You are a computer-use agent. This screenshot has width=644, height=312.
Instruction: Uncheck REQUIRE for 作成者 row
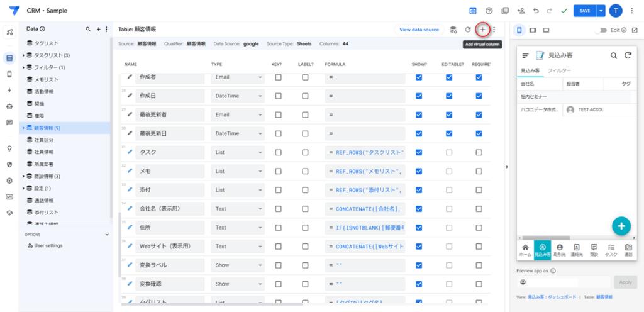point(479,77)
